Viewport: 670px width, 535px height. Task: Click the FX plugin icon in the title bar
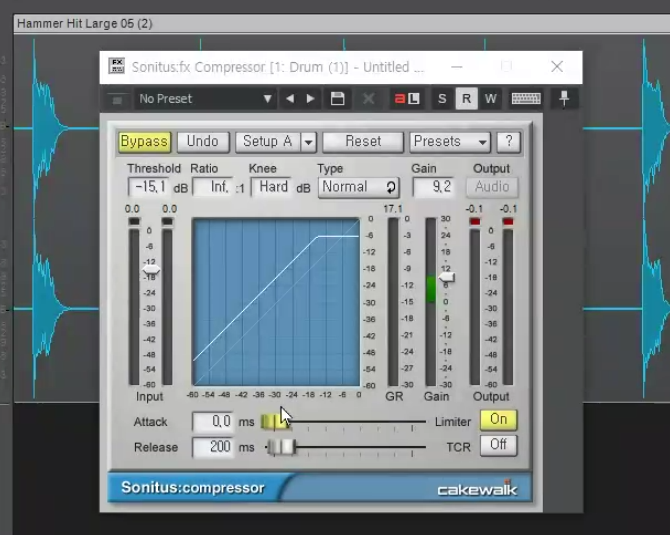pos(117,66)
